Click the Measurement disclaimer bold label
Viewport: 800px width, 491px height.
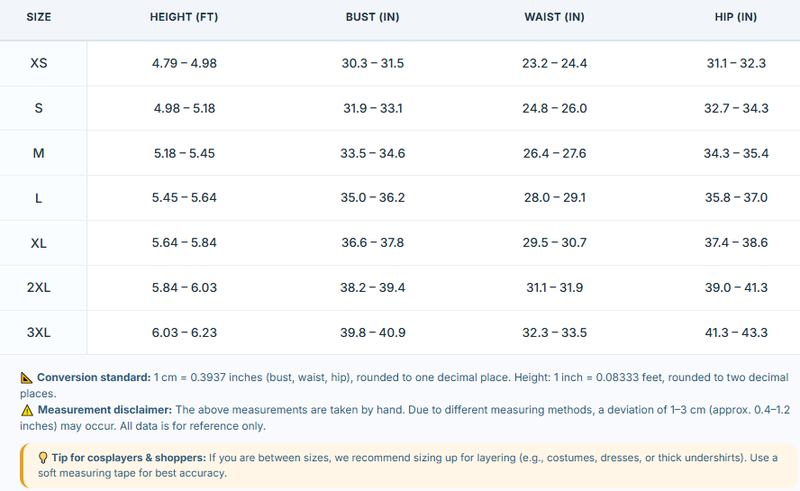coord(105,410)
